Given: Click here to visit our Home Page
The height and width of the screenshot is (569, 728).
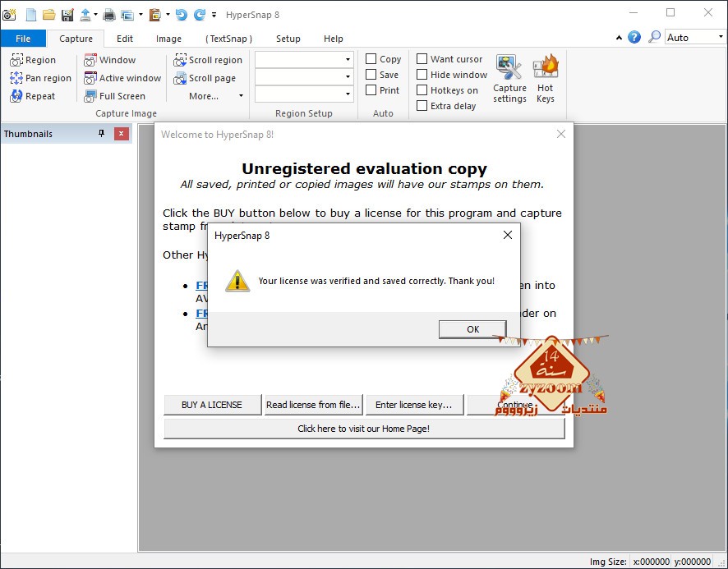Looking at the screenshot, I should pyautogui.click(x=364, y=429).
